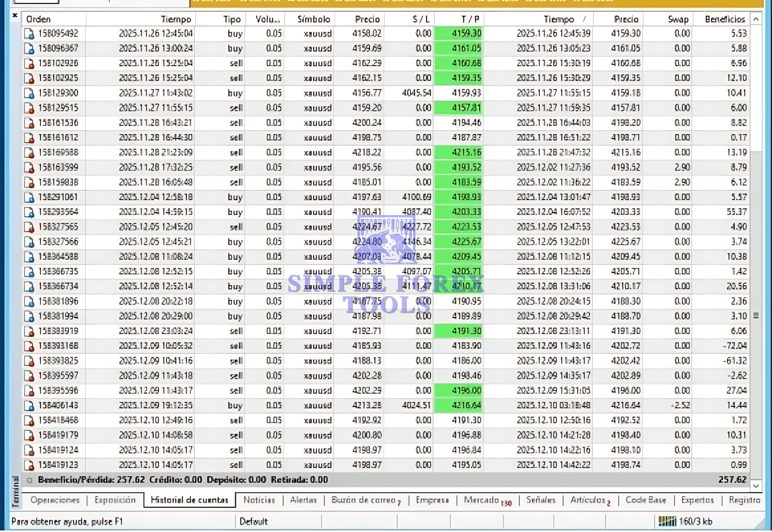This screenshot has width=772, height=532.
Task: Click the order icon for trade 158393168
Action: coord(29,346)
